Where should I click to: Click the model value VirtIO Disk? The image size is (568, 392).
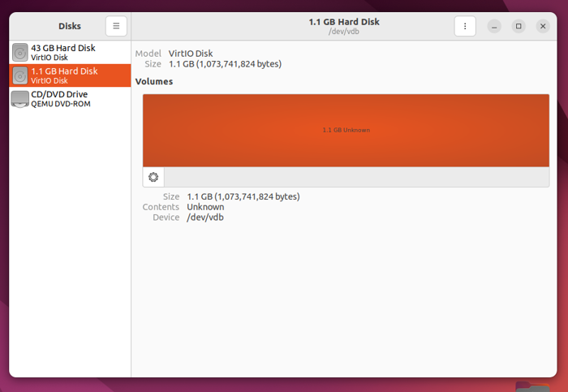click(x=191, y=54)
